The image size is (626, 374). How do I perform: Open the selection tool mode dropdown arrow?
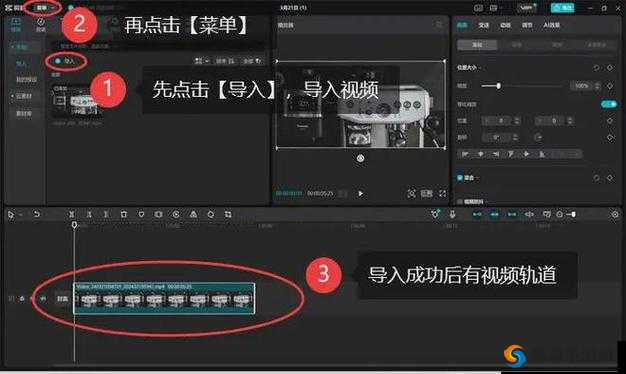coord(20,215)
